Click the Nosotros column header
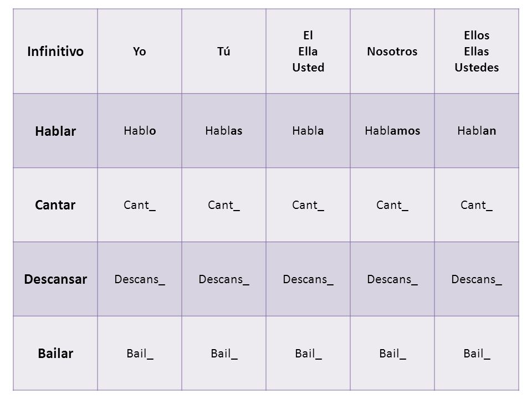This screenshot has width=532, height=399. tap(392, 51)
